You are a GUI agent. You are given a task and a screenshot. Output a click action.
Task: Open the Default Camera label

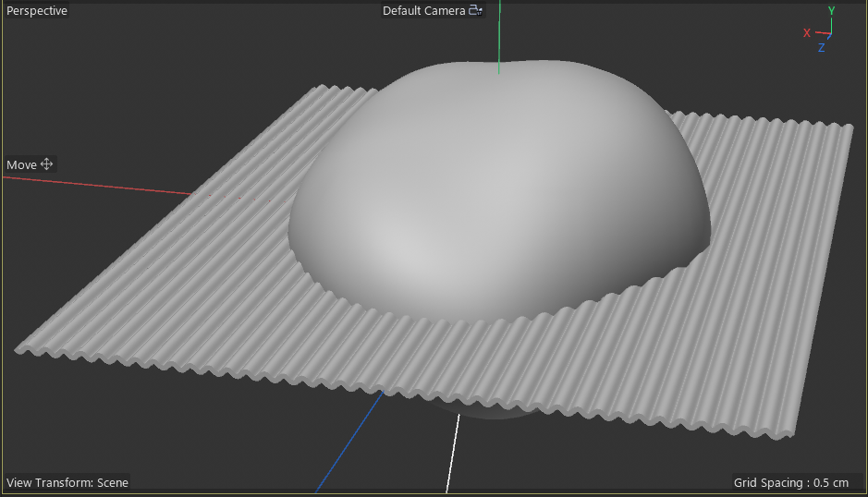click(x=423, y=10)
